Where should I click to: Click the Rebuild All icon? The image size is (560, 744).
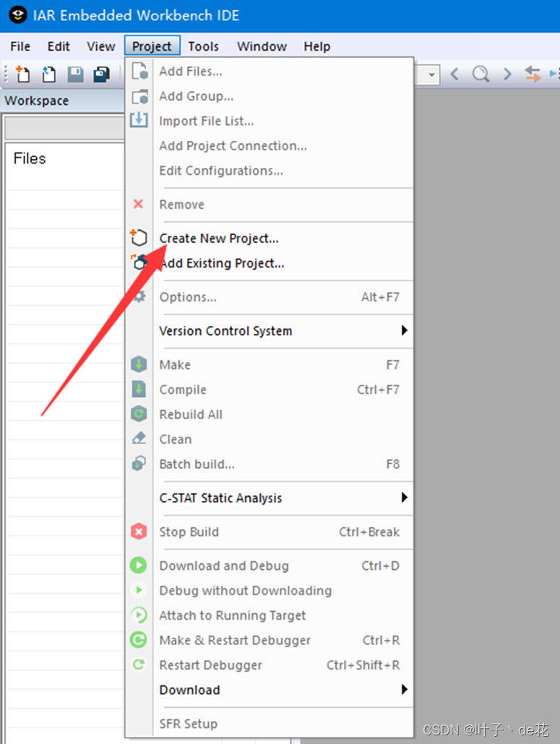tap(139, 414)
